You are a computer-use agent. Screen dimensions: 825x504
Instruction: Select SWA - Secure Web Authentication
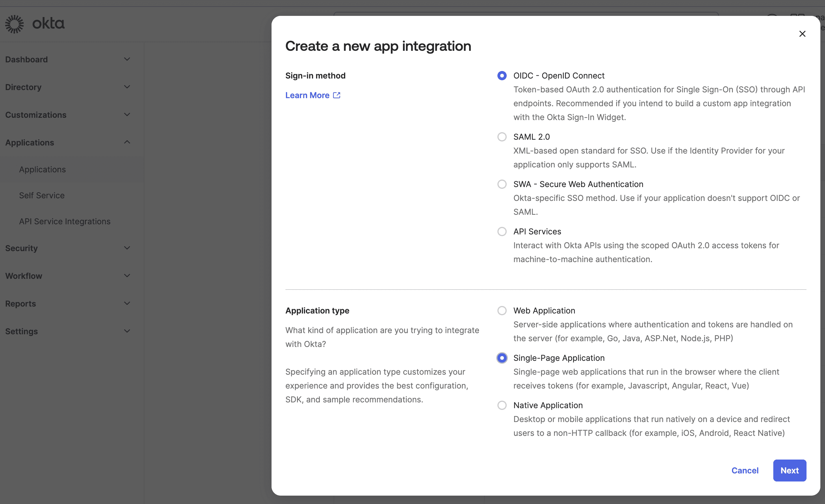pyautogui.click(x=501, y=184)
